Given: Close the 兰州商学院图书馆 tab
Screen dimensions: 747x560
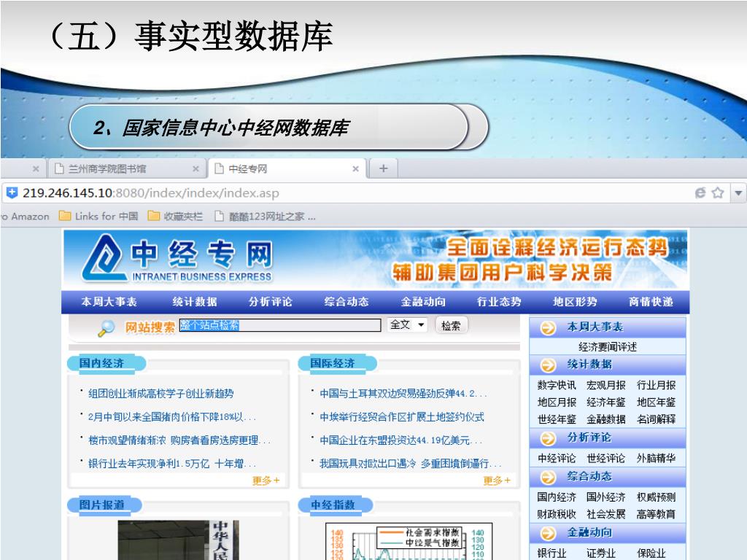Looking at the screenshot, I should 196,168.
